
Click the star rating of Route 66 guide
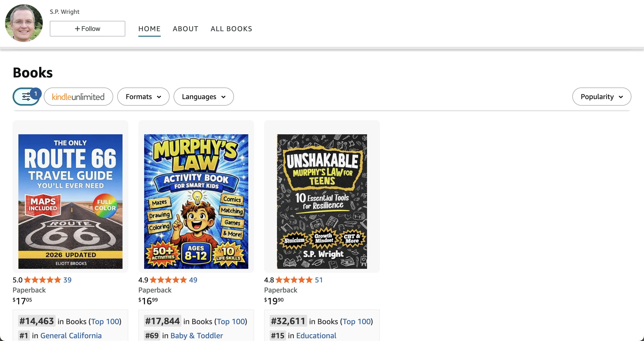[x=43, y=280]
